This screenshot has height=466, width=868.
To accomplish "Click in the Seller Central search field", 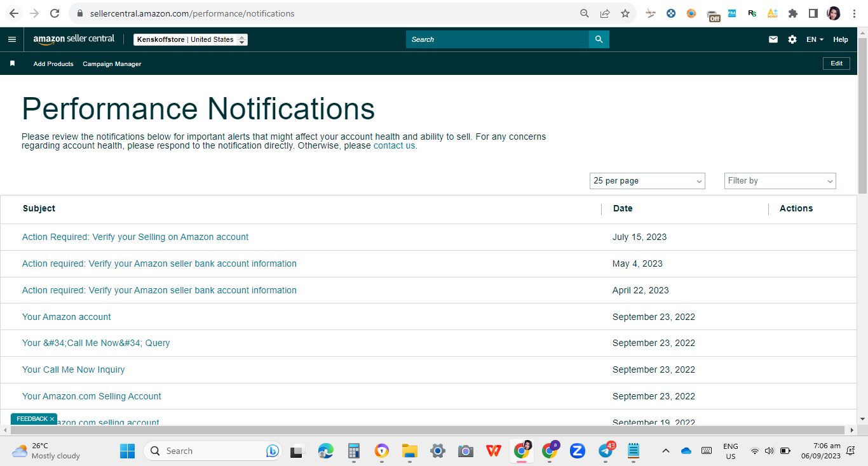I will point(498,39).
